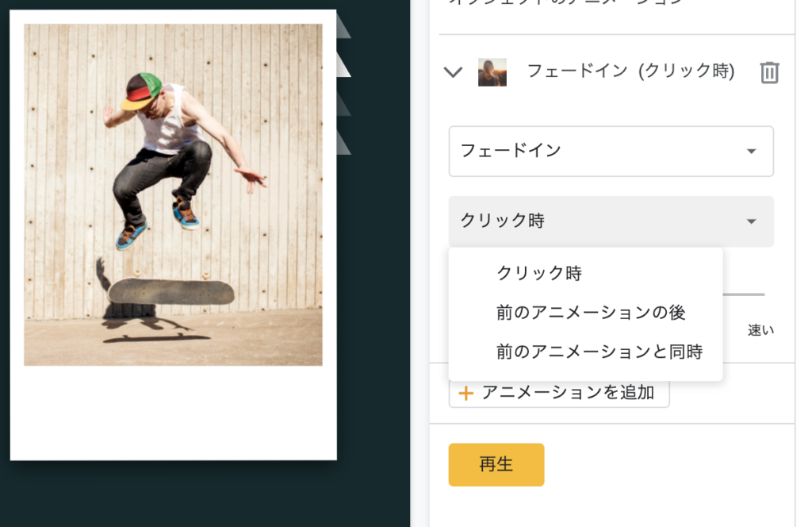
Task: Click the 速い speed label
Action: [760, 330]
